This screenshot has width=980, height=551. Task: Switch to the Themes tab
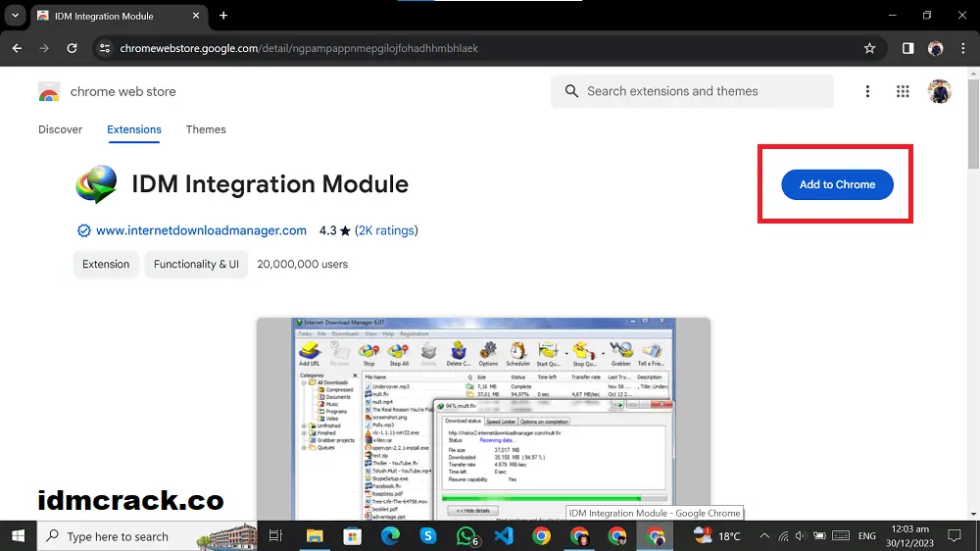click(x=206, y=129)
